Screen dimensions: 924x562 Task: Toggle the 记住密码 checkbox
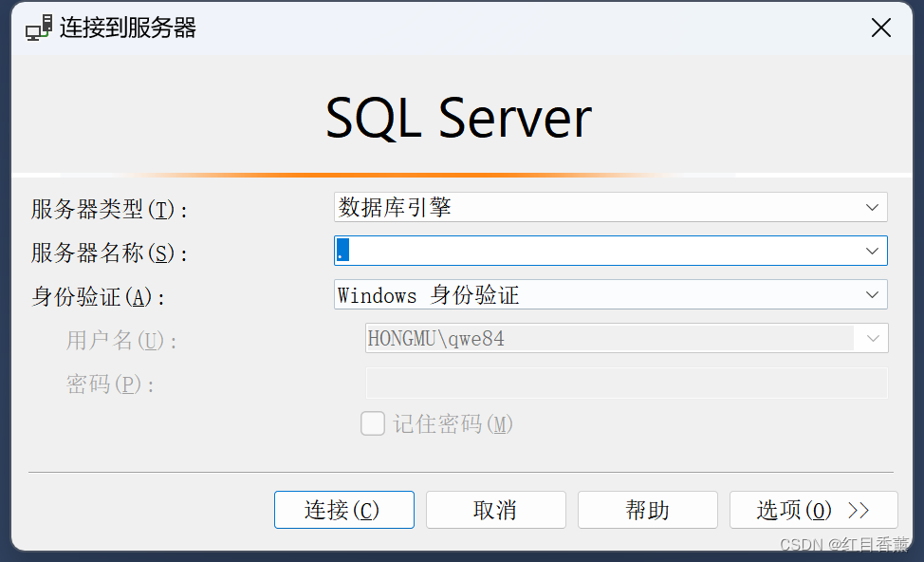373,423
